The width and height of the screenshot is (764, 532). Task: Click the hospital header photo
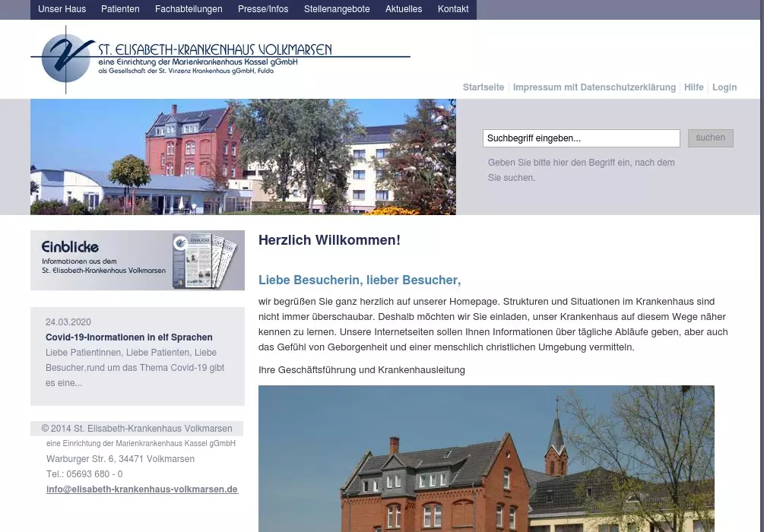[x=243, y=157]
